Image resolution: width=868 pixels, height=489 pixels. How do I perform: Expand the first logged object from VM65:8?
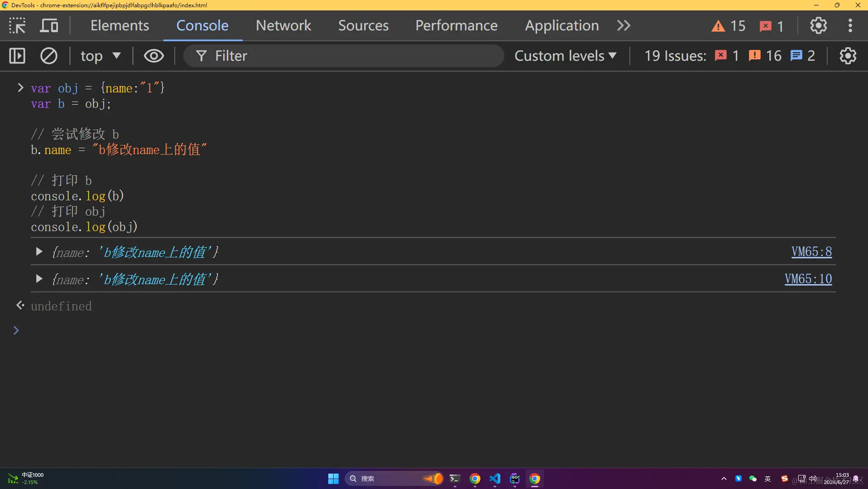pyautogui.click(x=39, y=252)
